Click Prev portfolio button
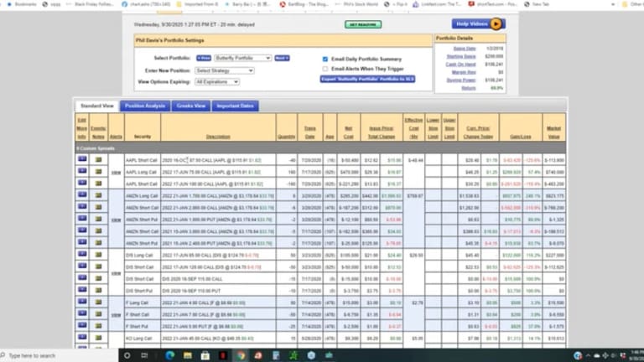Image resolution: width=644 pixels, height=362 pixels. [x=204, y=58]
